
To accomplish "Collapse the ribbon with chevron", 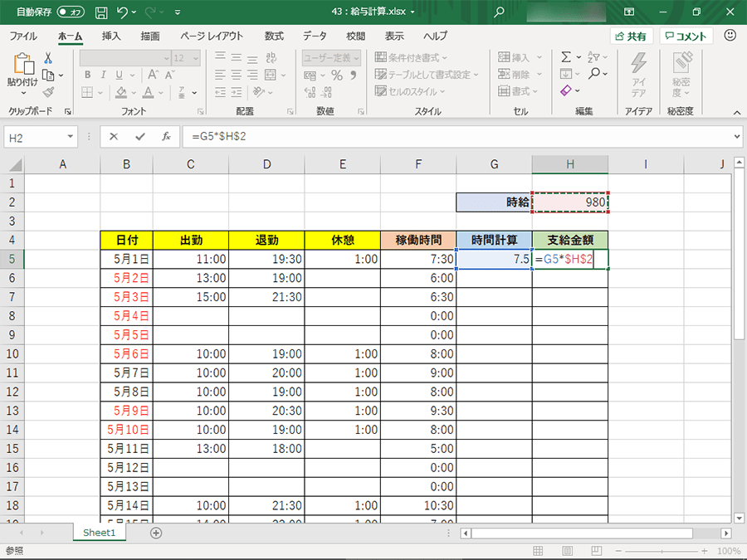I will (737, 113).
